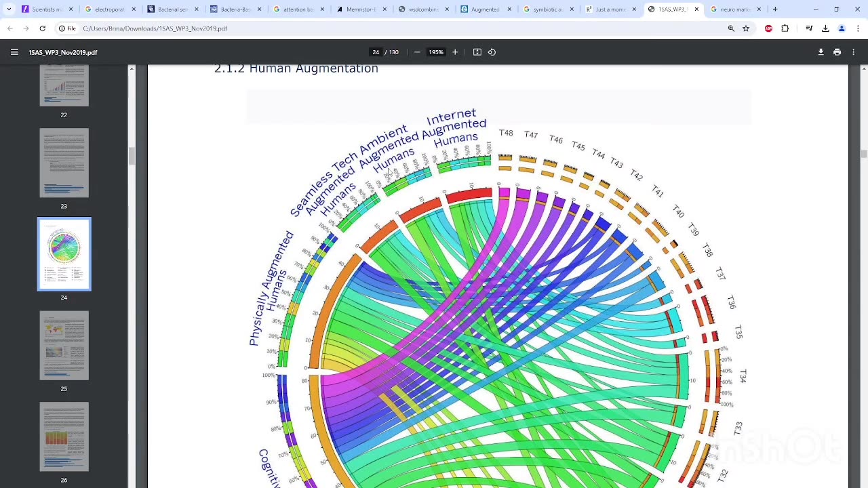
Task: Click the document vertical scrollbar thumb
Action: 864,154
